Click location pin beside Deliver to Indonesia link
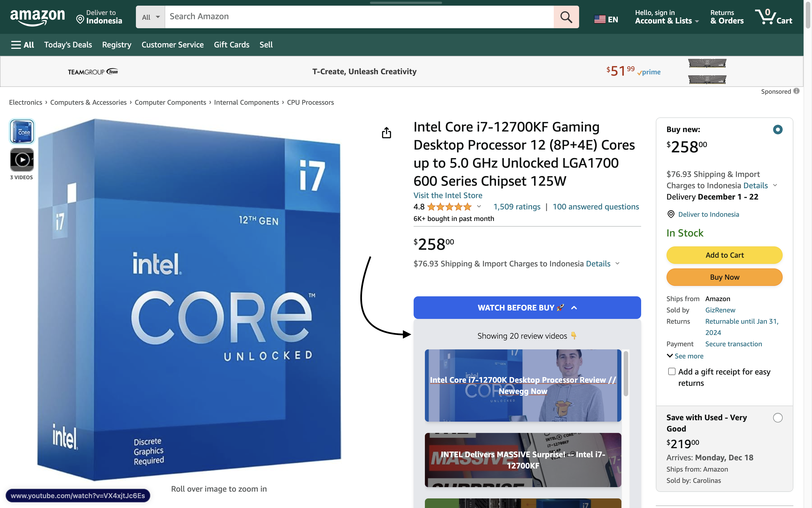The width and height of the screenshot is (812, 508). click(671, 214)
